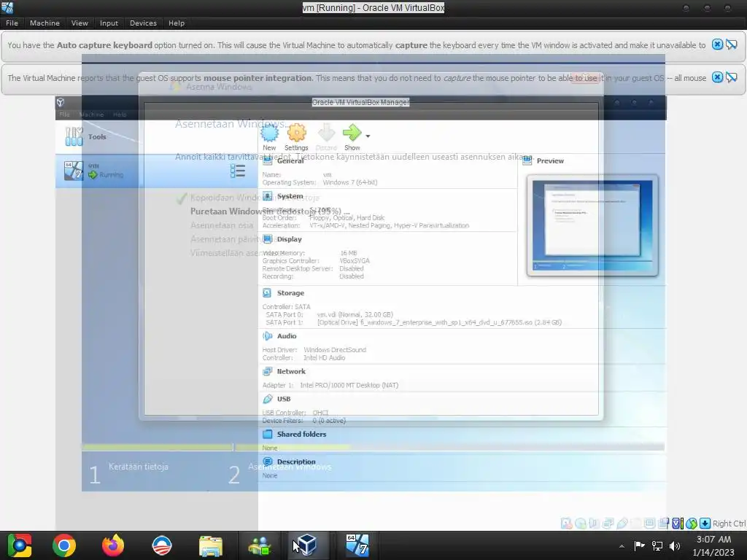Open the File menu of the VM window
747x560 pixels.
(x=12, y=23)
